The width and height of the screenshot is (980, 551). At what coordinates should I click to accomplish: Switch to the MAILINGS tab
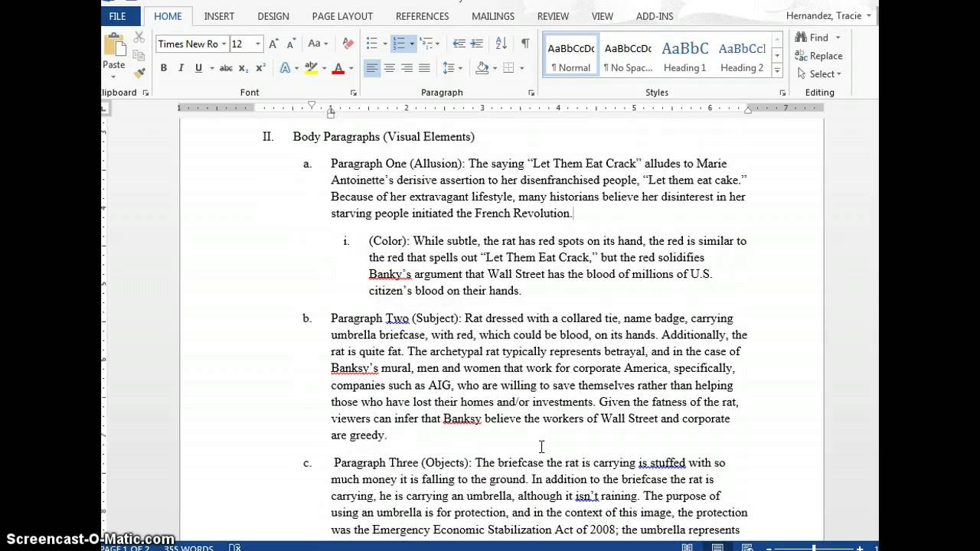click(493, 16)
